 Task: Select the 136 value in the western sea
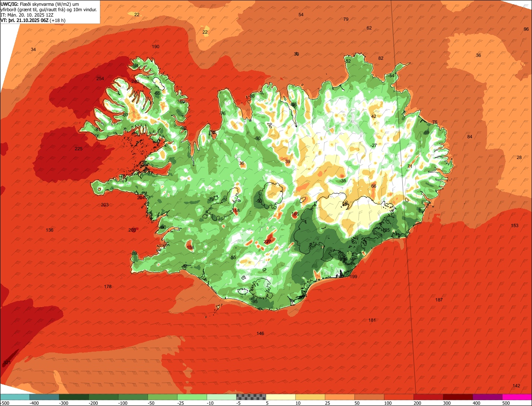pos(50,230)
